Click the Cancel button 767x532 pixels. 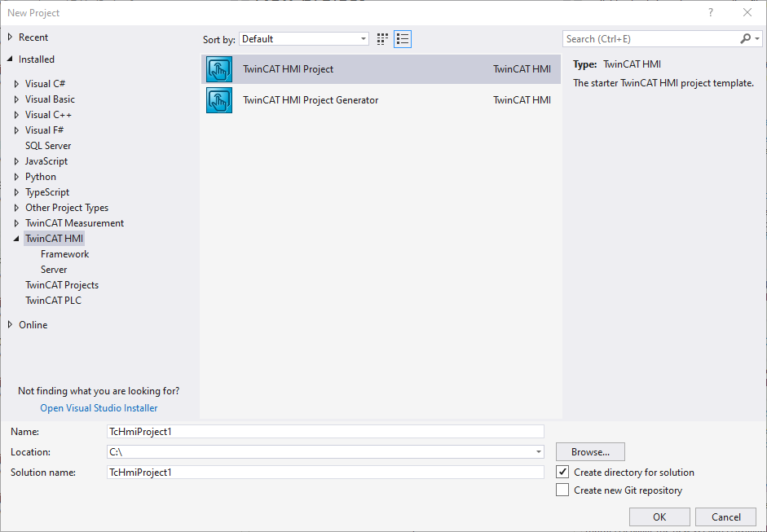[726, 517]
